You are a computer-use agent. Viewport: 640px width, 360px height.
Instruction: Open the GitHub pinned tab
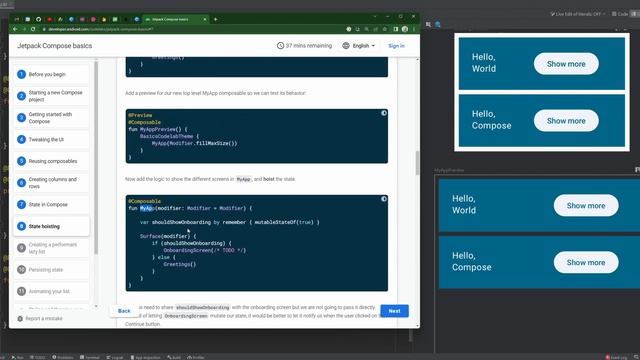(x=38, y=19)
